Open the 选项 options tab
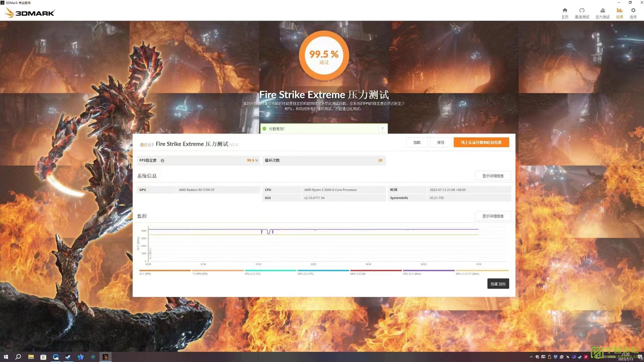 [x=633, y=13]
